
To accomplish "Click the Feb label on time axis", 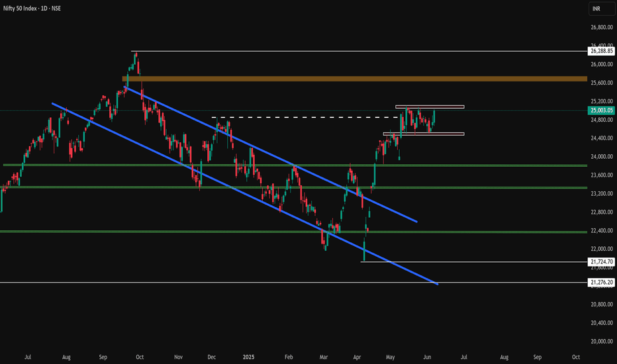I will click(289, 357).
